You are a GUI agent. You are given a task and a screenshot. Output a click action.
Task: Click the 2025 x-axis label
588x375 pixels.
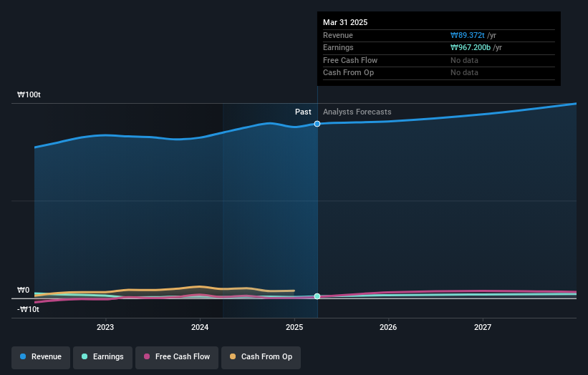point(294,328)
